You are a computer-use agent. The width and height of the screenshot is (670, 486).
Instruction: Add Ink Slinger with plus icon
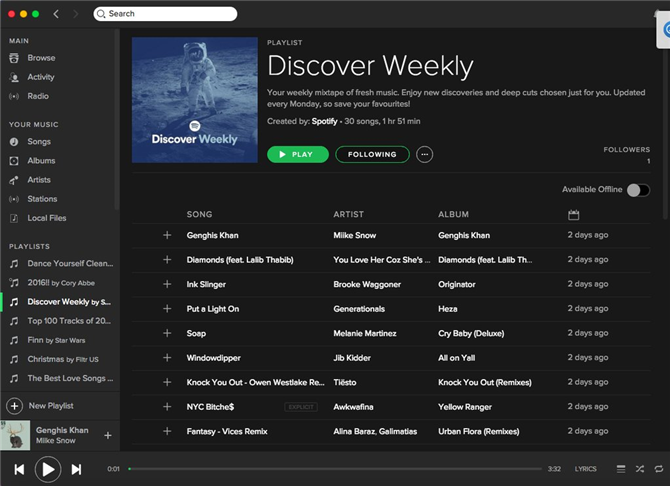click(167, 284)
